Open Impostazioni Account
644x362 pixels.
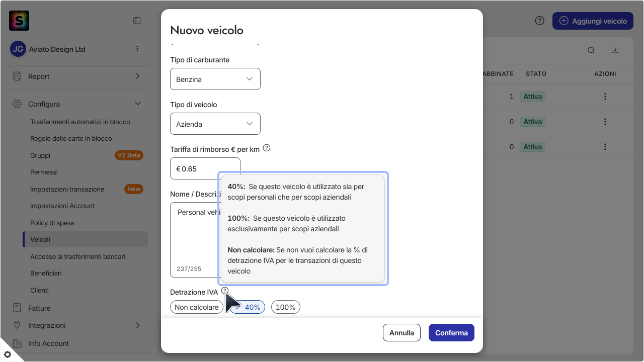[x=62, y=206]
